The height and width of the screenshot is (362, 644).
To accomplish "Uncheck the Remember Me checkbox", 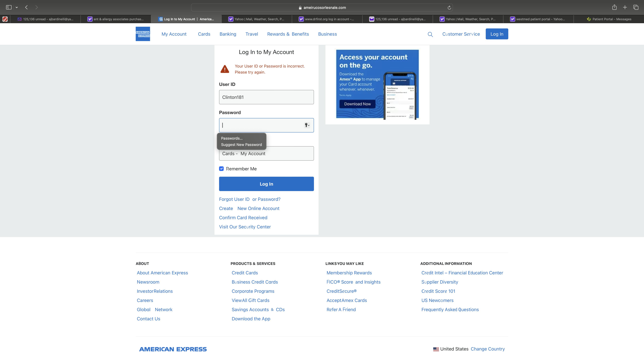I will pyautogui.click(x=221, y=169).
